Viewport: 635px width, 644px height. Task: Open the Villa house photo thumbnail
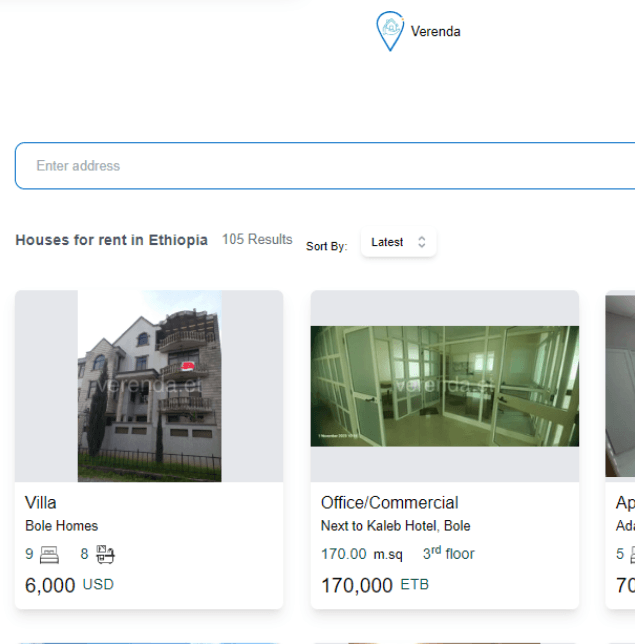point(150,386)
